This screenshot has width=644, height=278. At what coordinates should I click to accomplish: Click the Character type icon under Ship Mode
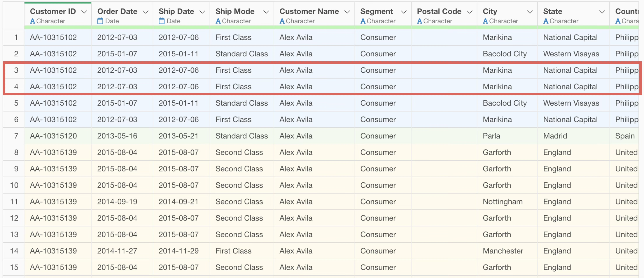218,21
